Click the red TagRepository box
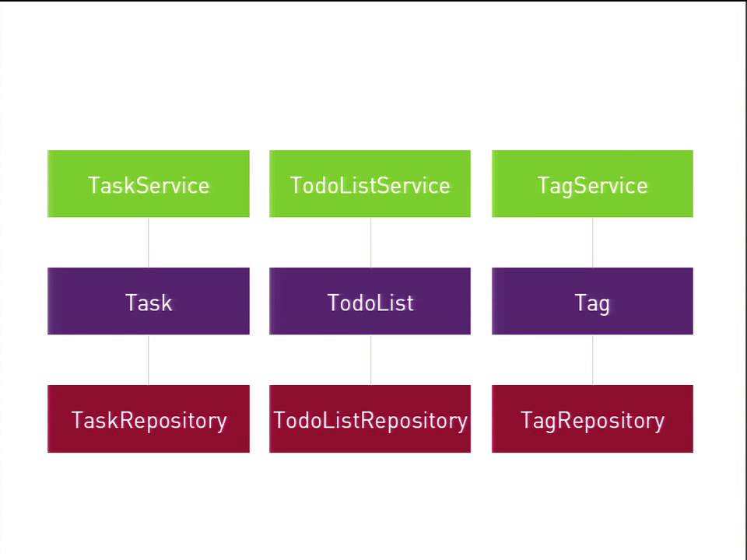747x560 pixels. [592, 419]
